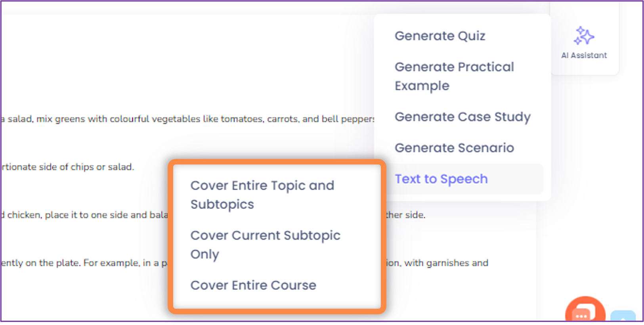Click the 'ently on the plate. For example' text
The height and width of the screenshot is (325, 644).
(84, 263)
